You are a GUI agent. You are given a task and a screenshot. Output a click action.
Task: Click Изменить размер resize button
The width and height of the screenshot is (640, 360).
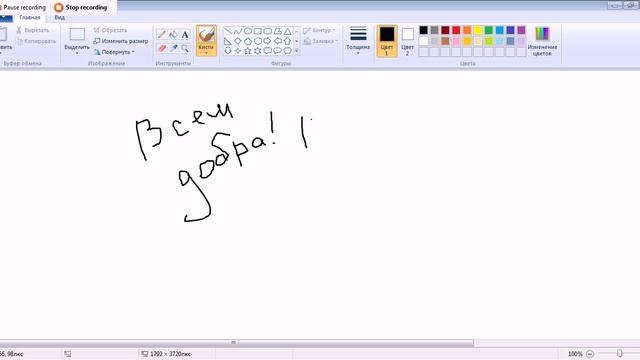click(121, 41)
